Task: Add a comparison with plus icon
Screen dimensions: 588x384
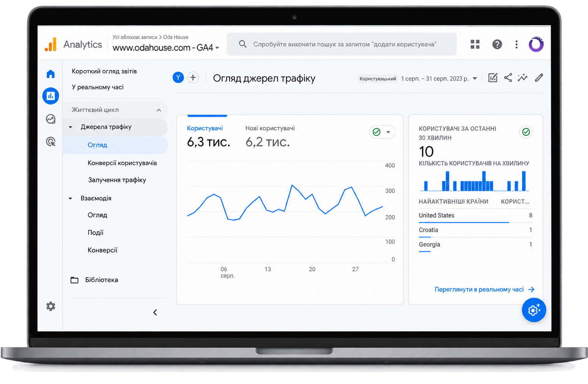Action: click(193, 78)
